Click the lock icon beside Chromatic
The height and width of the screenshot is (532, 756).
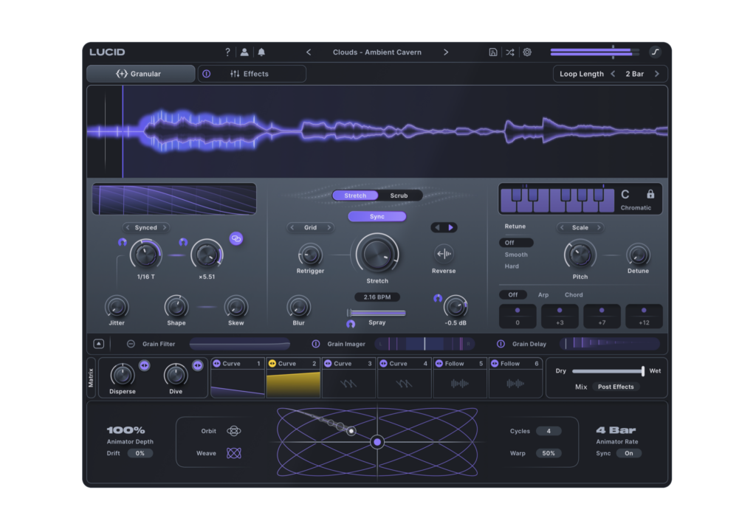[650, 194]
